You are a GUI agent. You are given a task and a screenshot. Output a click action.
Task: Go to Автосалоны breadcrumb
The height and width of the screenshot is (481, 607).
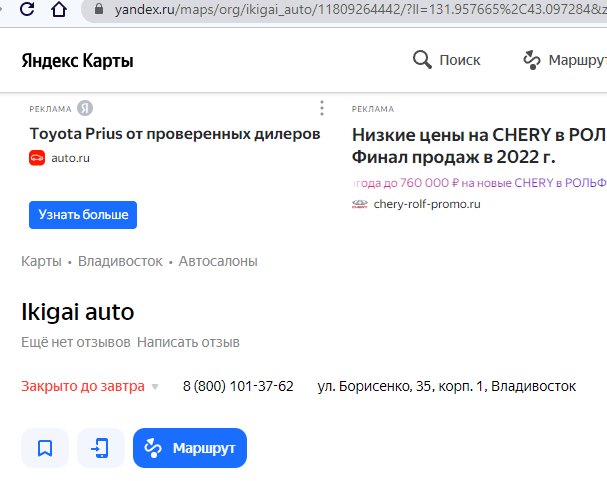(218, 262)
